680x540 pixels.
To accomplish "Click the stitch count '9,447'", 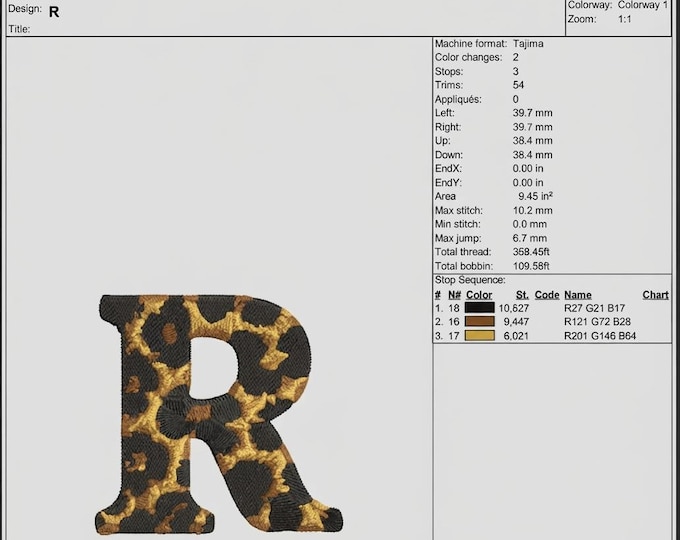I will [516, 322].
